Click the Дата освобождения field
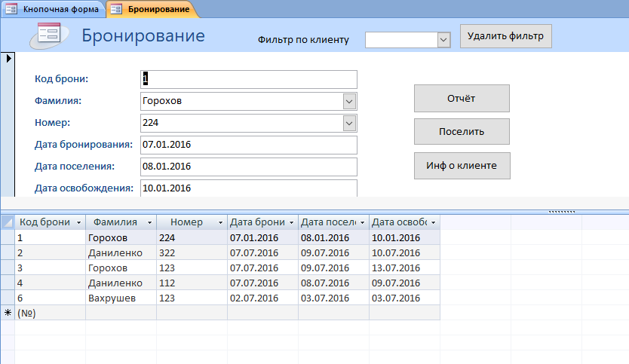The height and width of the screenshot is (364, 629). pyautogui.click(x=249, y=188)
